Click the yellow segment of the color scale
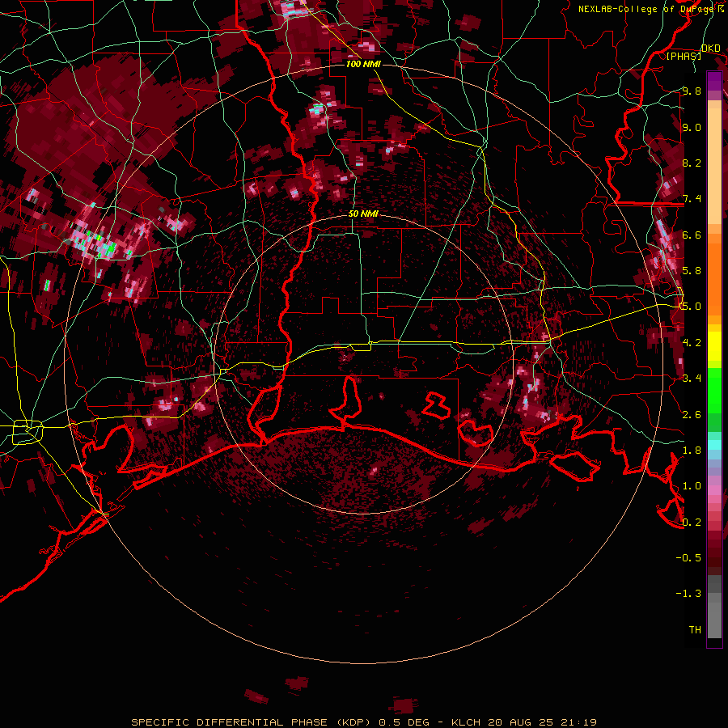This screenshot has width=728, height=728. (714, 346)
